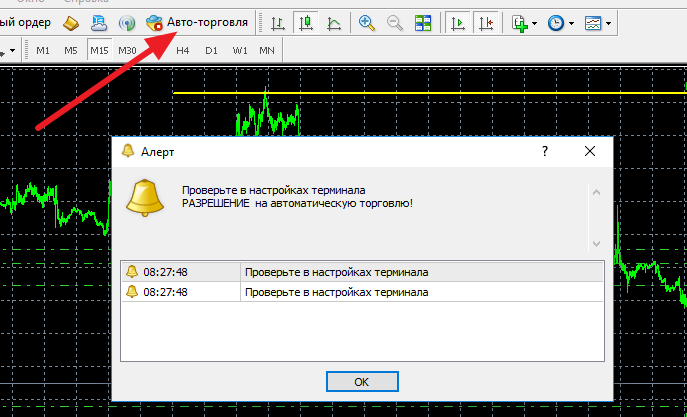Toggle chart auto-scroll to latest bar
Image resolution: width=687 pixels, height=417 pixels.
(458, 23)
